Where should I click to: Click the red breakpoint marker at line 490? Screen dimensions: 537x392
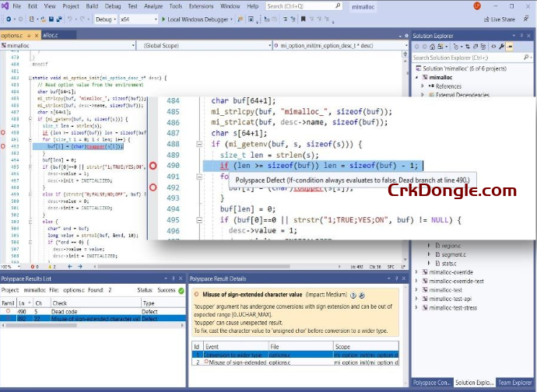tap(153, 166)
